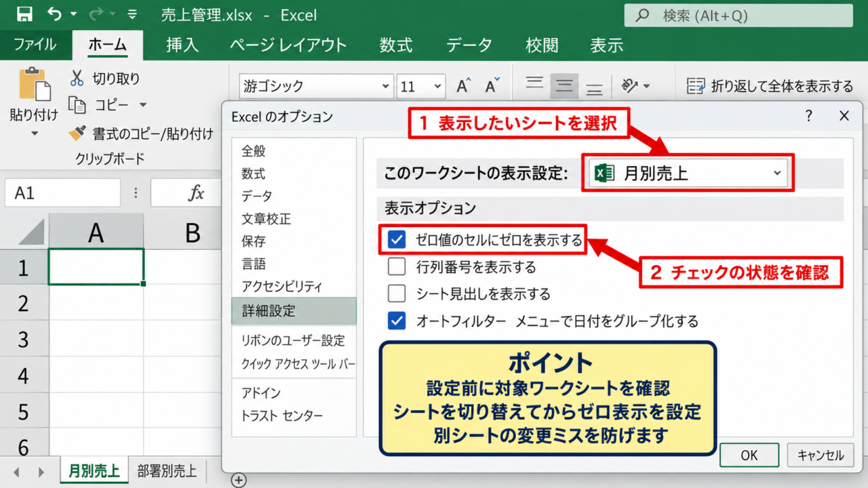Enable 行列番号を表示する checkbox
Viewport: 868px width, 488px height.
pyautogui.click(x=397, y=267)
